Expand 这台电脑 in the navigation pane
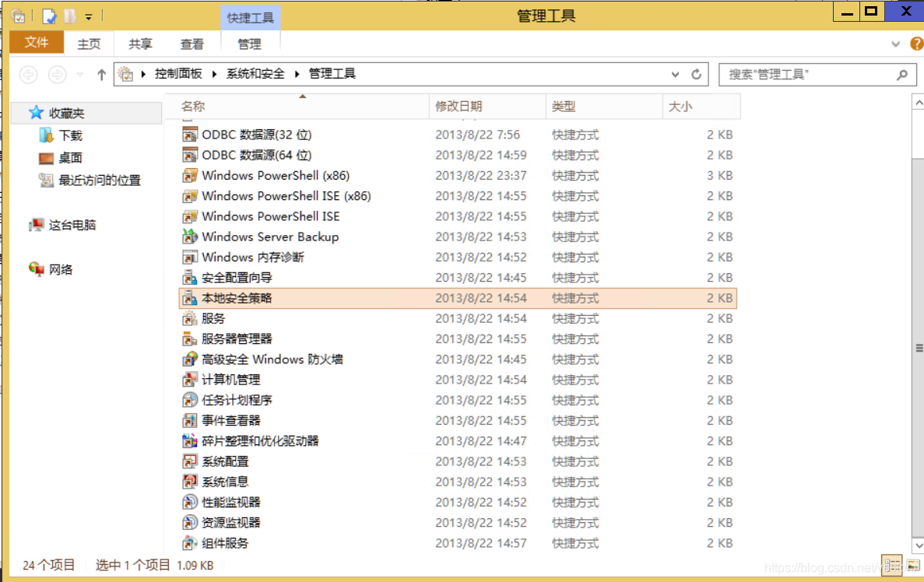This screenshot has width=924, height=582. pyautogui.click(x=23, y=225)
